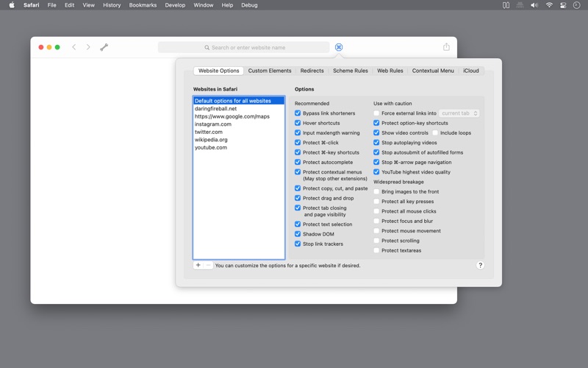Add a website with the plus button
588x368 pixels.
198,265
